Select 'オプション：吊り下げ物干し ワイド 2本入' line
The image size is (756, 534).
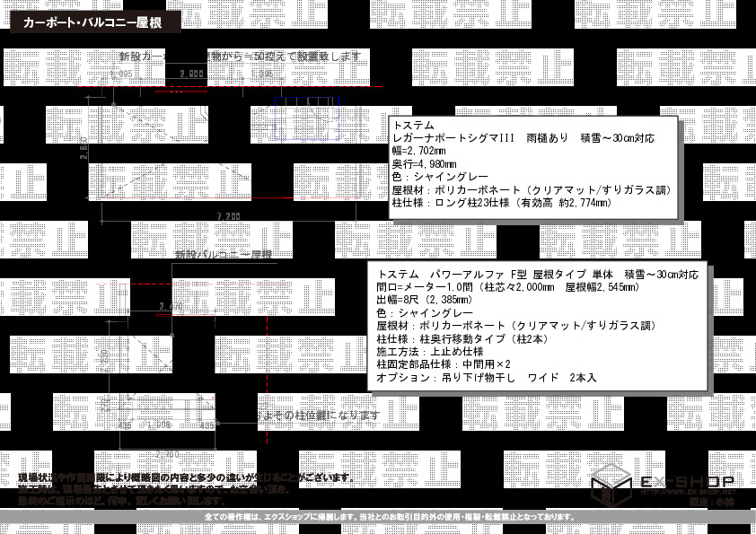(487, 377)
